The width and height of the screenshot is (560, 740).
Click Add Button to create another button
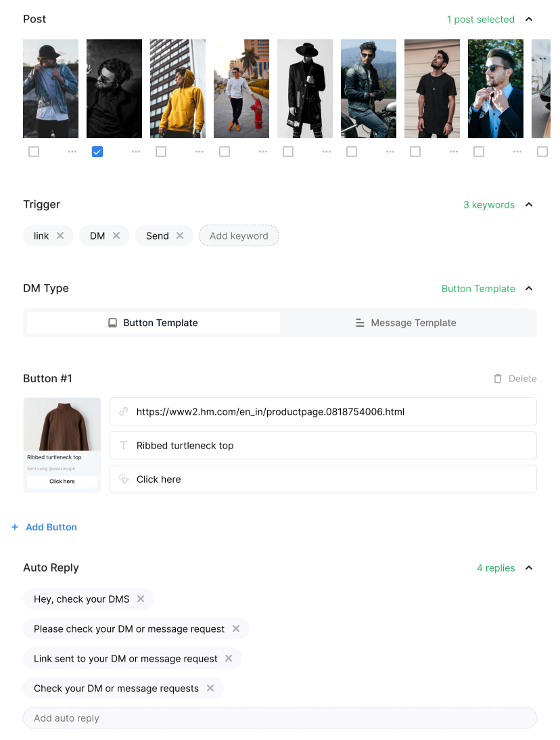pyautogui.click(x=50, y=527)
